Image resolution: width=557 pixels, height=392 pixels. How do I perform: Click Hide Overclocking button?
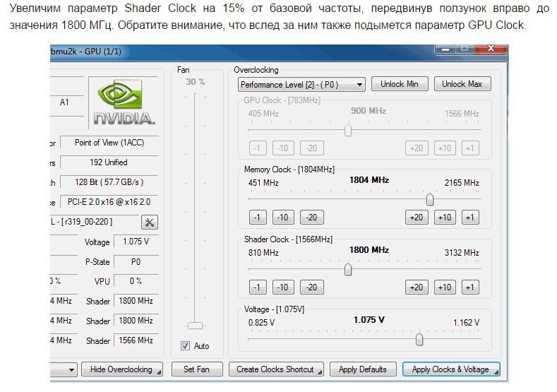click(x=121, y=369)
